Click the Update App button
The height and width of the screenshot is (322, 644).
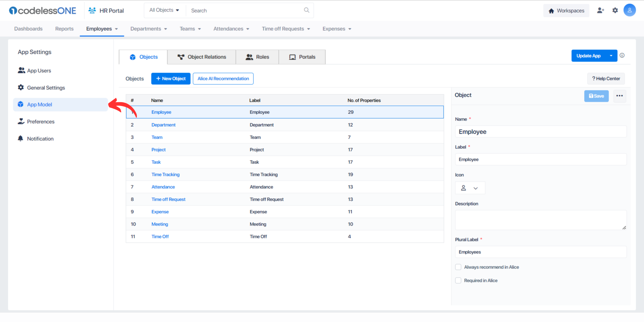coord(589,56)
